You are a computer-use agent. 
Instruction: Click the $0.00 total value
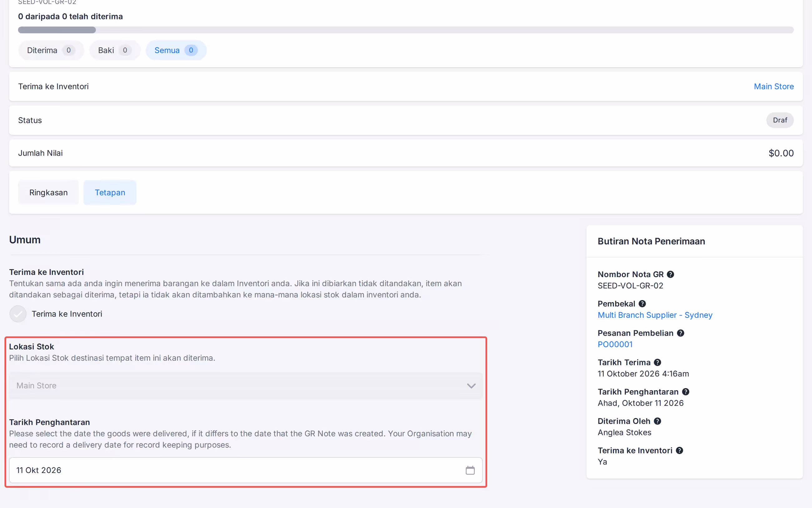[781, 153]
